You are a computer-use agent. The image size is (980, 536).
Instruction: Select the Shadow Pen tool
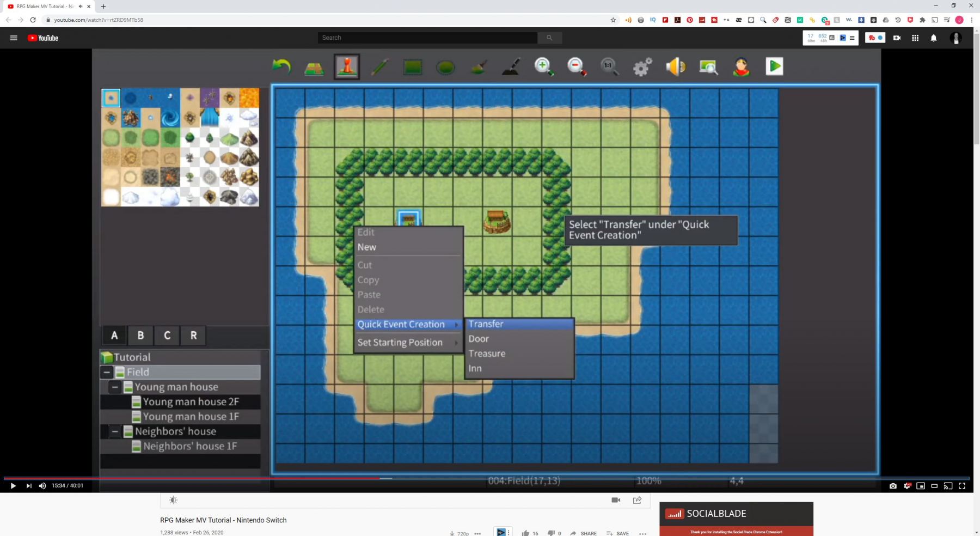coord(511,67)
